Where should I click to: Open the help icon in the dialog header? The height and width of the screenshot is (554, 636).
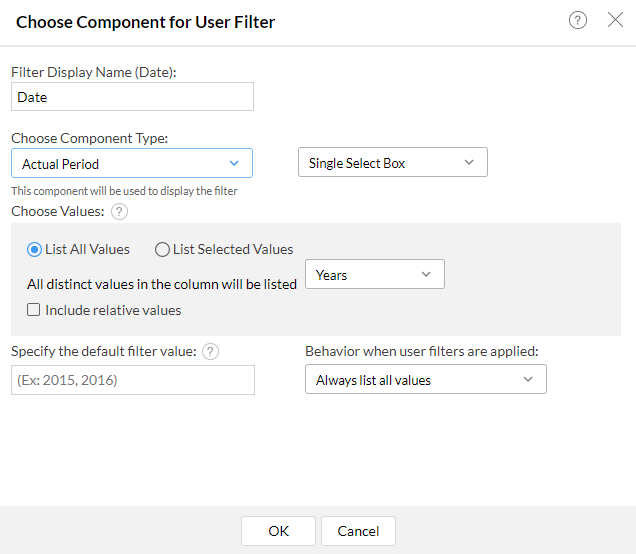tap(578, 21)
